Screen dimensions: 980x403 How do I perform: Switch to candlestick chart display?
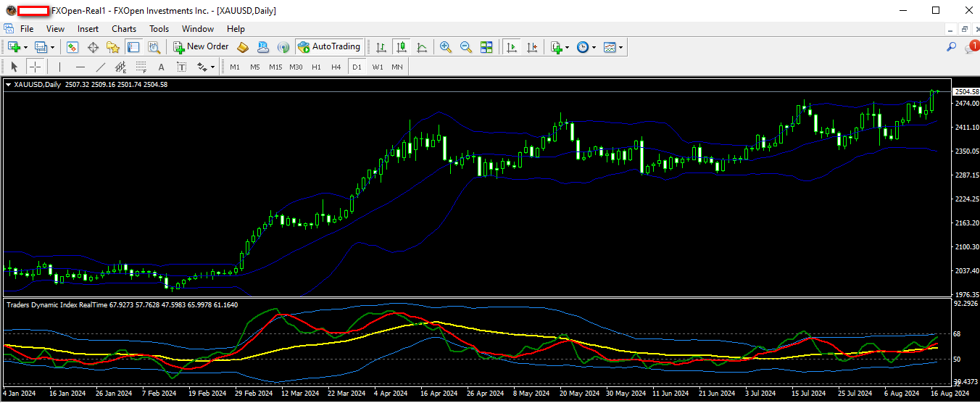point(402,47)
